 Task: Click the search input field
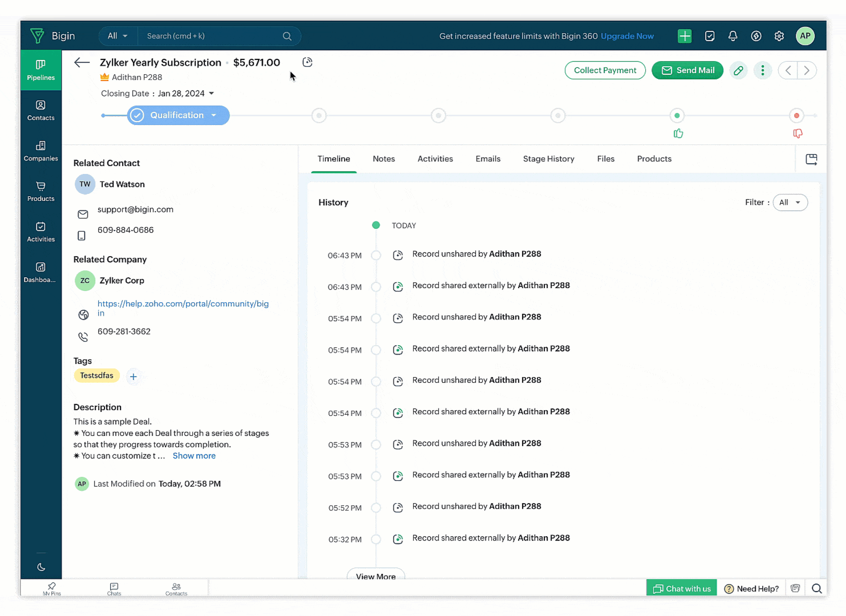pyautogui.click(x=211, y=36)
